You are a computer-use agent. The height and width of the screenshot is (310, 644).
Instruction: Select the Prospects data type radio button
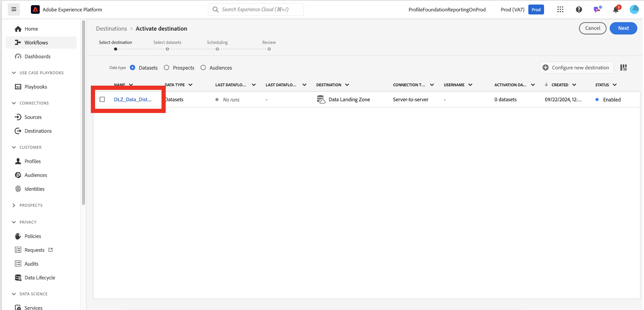[166, 68]
